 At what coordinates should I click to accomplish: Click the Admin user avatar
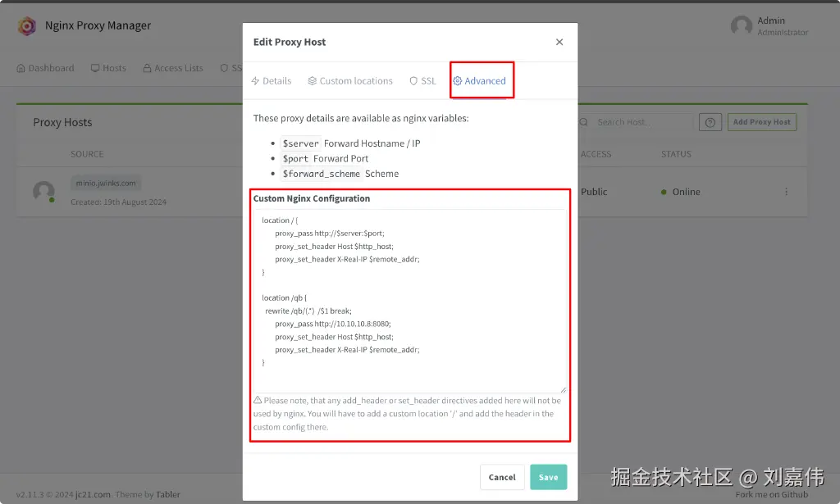742,25
